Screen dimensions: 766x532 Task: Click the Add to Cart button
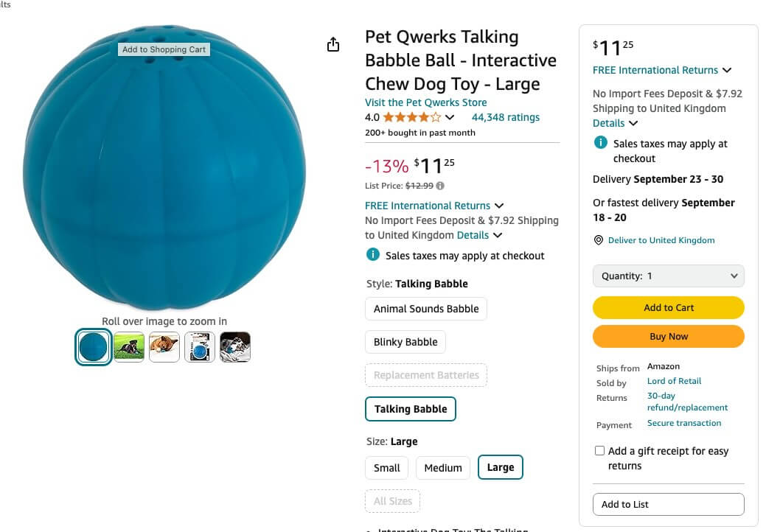(x=668, y=307)
